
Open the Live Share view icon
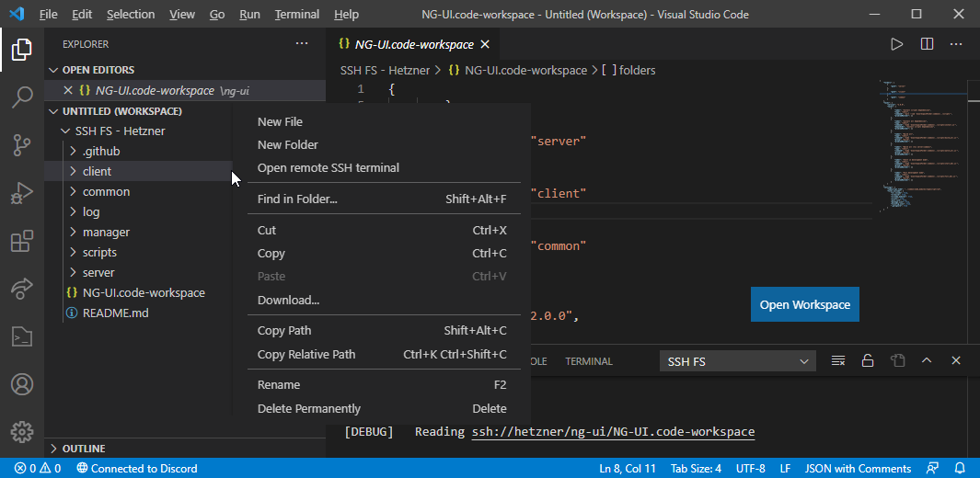(x=22, y=289)
